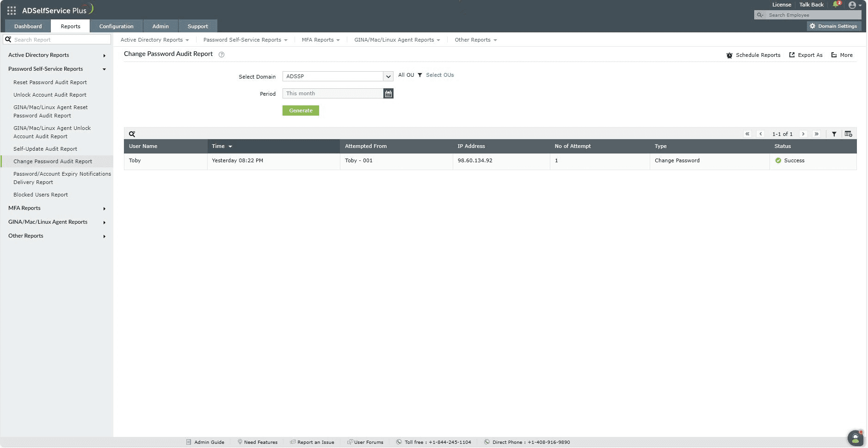Click the filter icon above the report table
868x448 pixels.
(834, 134)
